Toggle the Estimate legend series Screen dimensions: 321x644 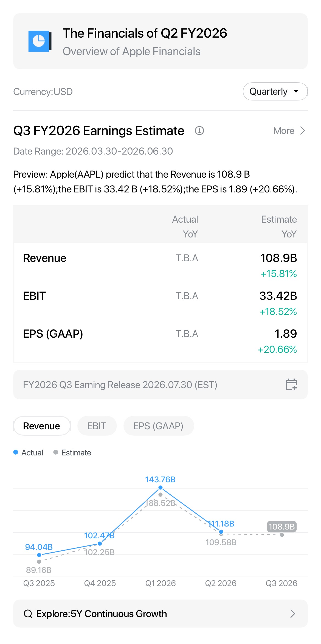coord(72,452)
